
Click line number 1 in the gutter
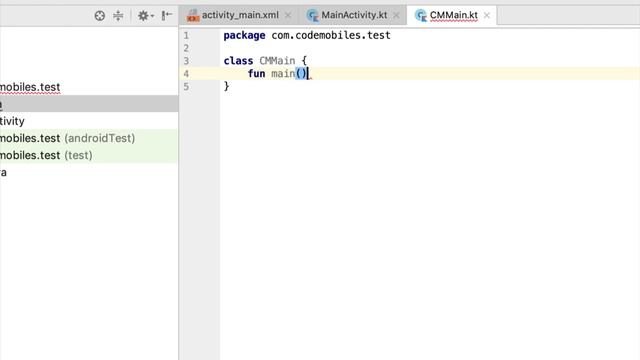(x=186, y=36)
